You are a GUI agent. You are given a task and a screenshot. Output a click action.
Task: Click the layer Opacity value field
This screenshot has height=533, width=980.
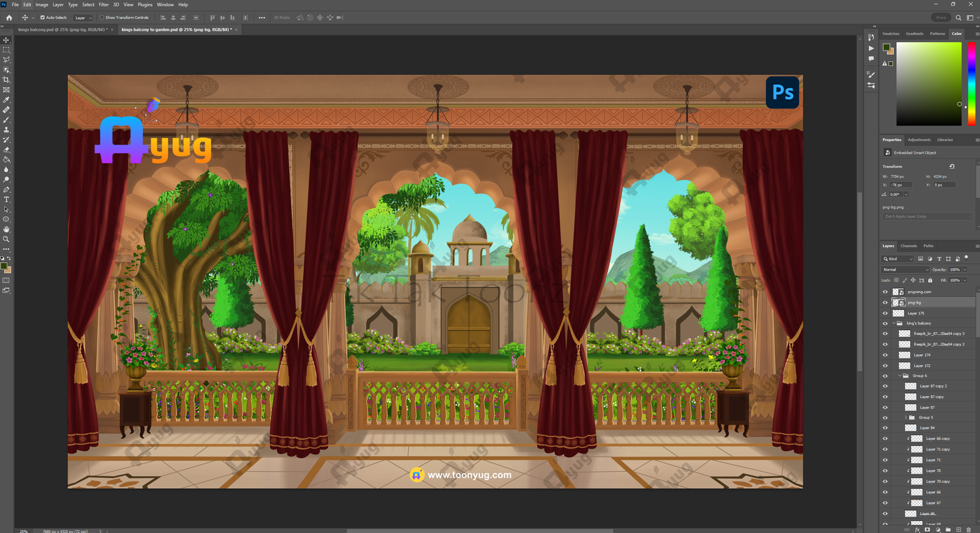point(955,270)
